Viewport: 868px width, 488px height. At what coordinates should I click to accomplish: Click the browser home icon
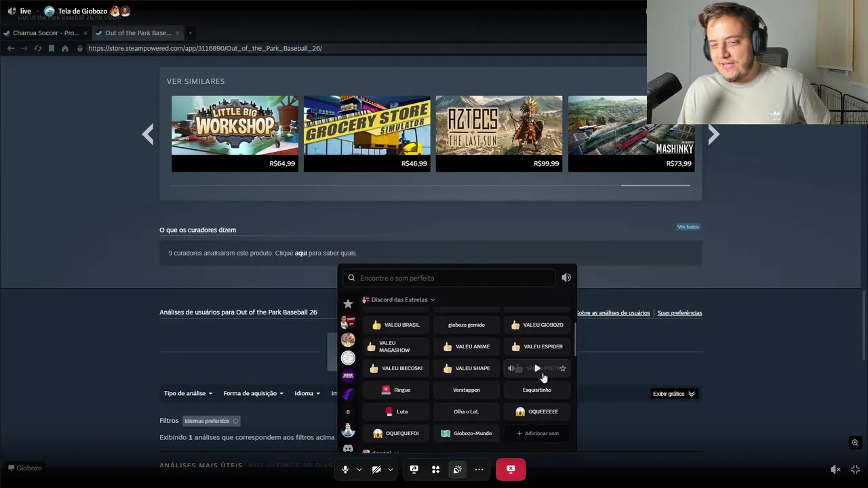64,48
